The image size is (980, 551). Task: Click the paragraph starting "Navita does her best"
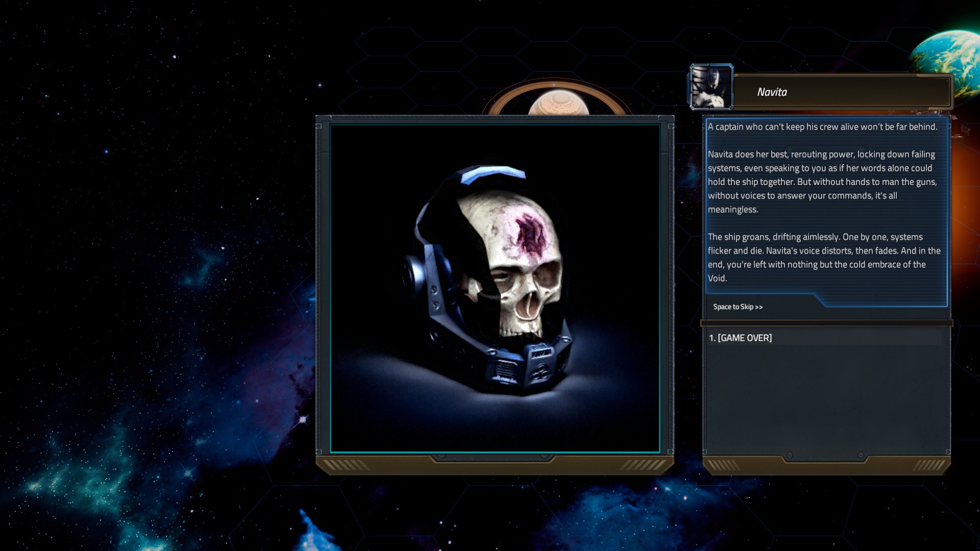tap(822, 182)
